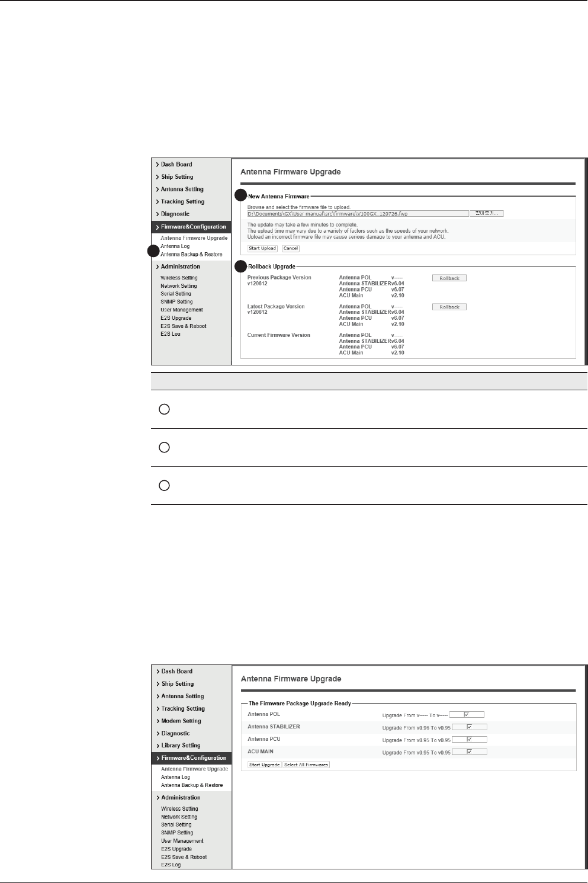
Task: Expand Modem Setting in the sidebar
Action: pyautogui.click(x=181, y=721)
